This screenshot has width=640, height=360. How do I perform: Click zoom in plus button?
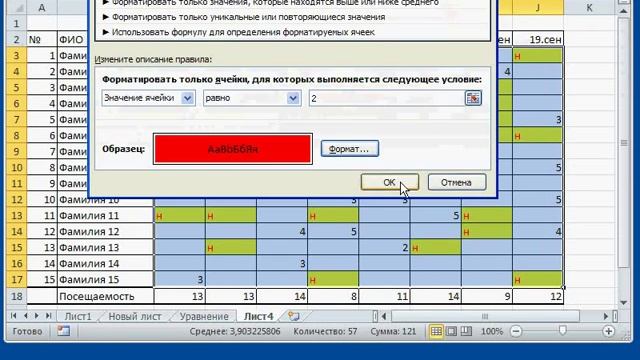(608, 331)
